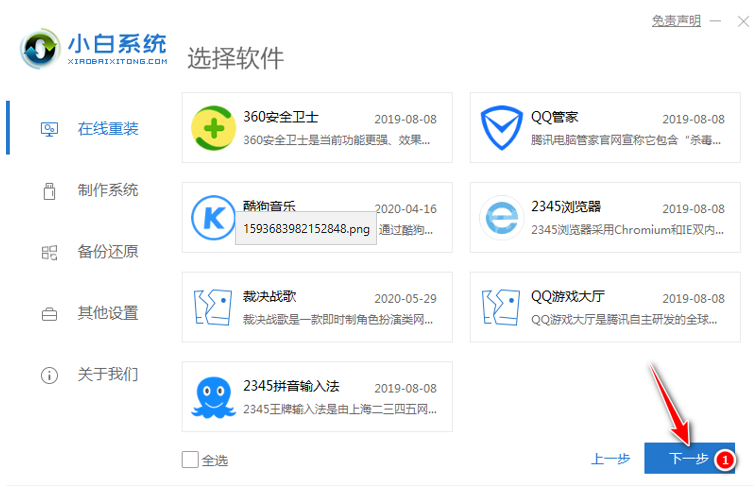Open the 免责声明 disclaimer link
This screenshot has height=489, width=755.
(676, 21)
